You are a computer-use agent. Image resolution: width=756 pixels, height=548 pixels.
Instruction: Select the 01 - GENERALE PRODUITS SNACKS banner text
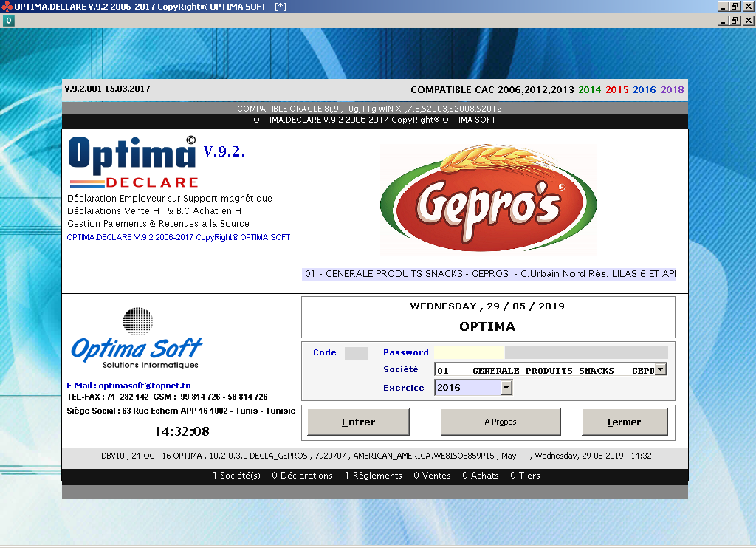(489, 274)
